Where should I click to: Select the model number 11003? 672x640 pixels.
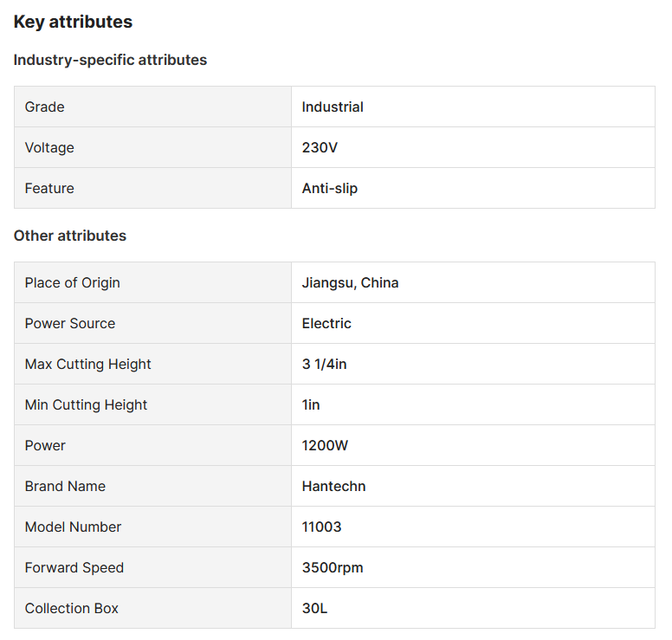click(x=321, y=527)
